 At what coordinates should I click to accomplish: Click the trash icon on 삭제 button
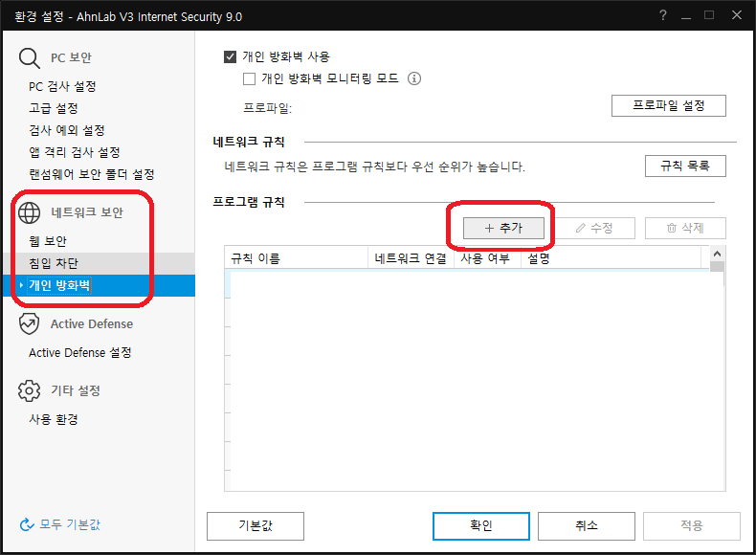click(671, 228)
